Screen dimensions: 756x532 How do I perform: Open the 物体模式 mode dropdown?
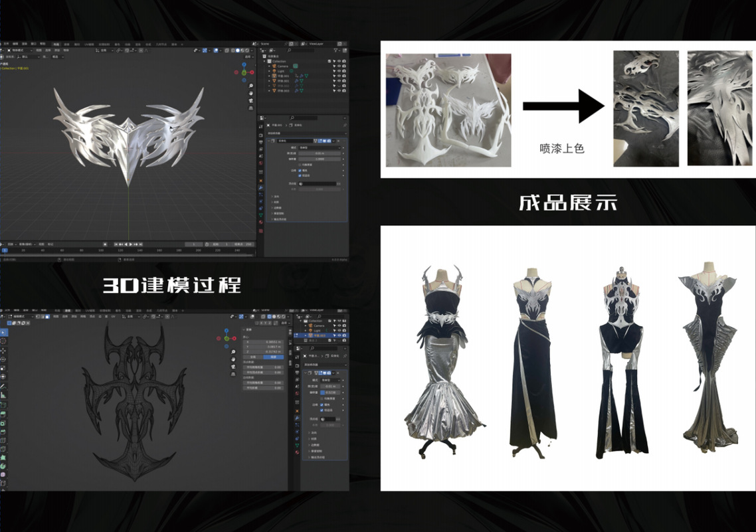(17, 50)
